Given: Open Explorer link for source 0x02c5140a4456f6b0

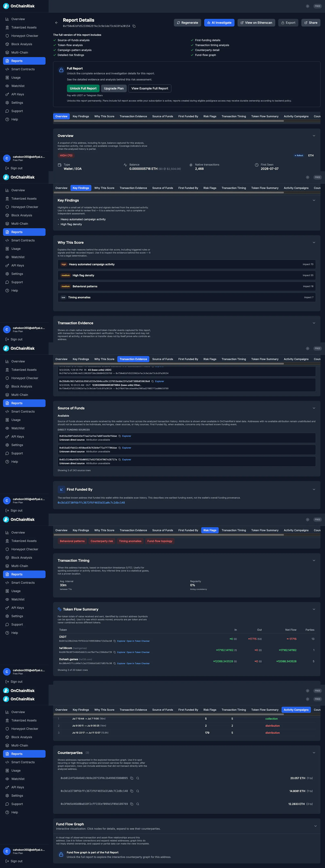Looking at the screenshot, I should pos(127,460).
